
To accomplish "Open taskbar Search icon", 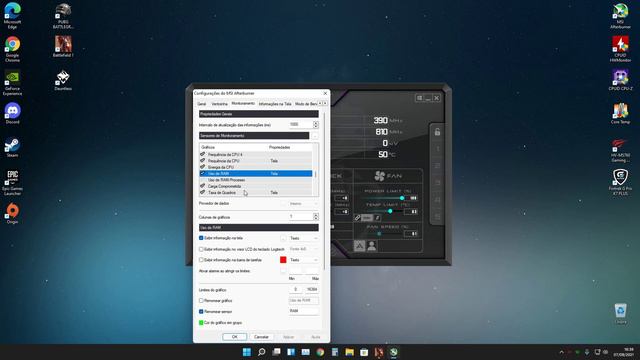I will coord(262,352).
